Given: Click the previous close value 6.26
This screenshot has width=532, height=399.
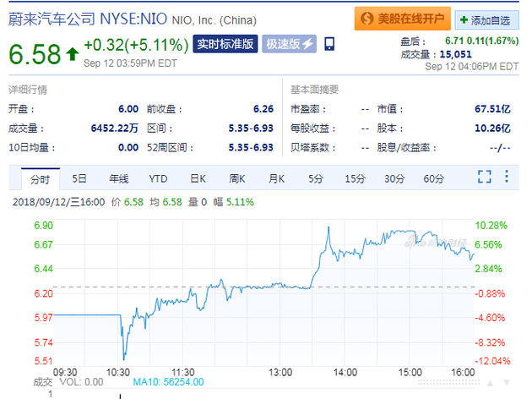Looking at the screenshot, I should point(263,109).
